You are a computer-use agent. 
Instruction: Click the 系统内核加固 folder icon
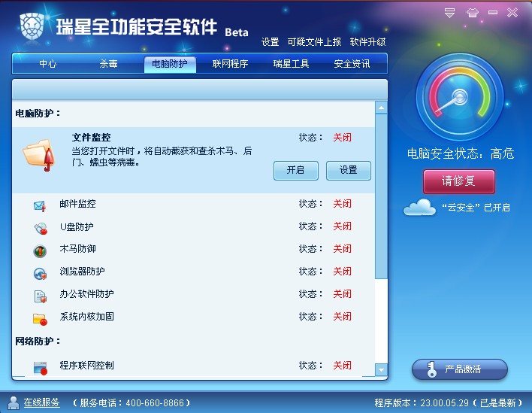point(40,319)
